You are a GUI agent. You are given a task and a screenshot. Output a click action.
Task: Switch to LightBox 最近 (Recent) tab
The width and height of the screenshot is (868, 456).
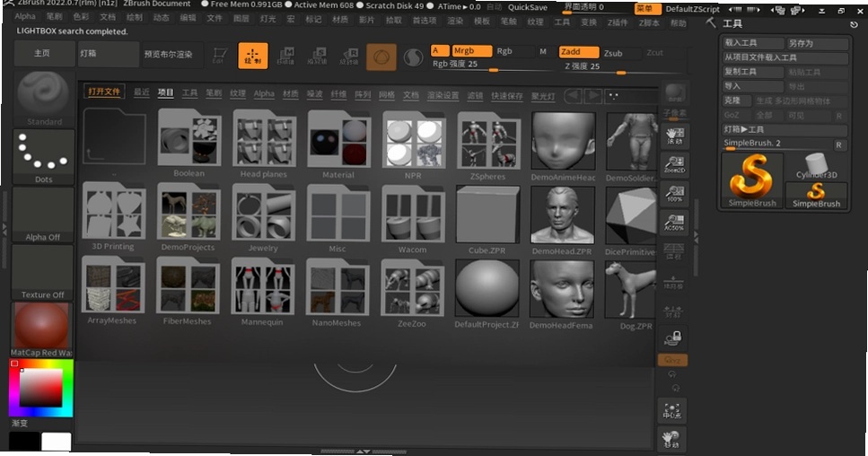tap(142, 92)
